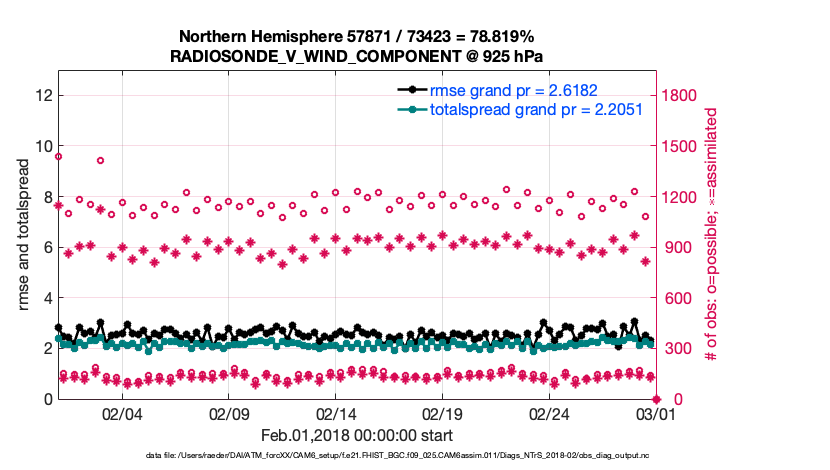Viewport: 830px width, 470px height.
Task: Click the red asterisk at bottom right axis corner
Action: 655,399
